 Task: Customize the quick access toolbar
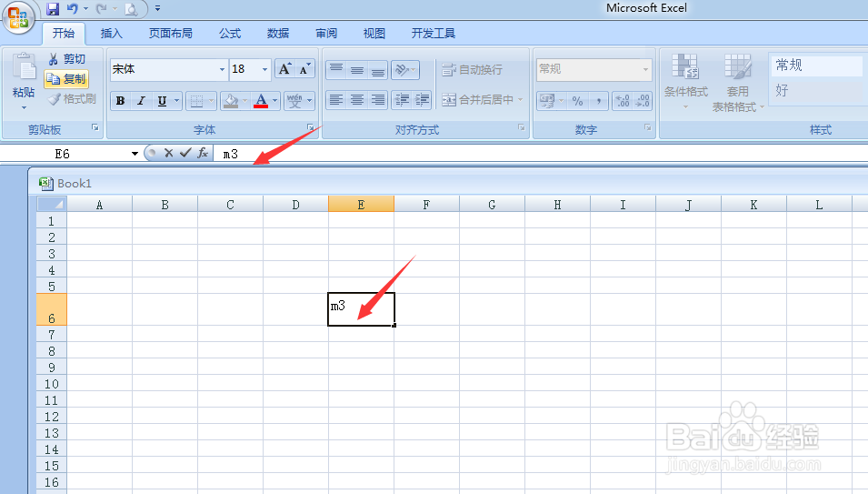click(x=158, y=9)
